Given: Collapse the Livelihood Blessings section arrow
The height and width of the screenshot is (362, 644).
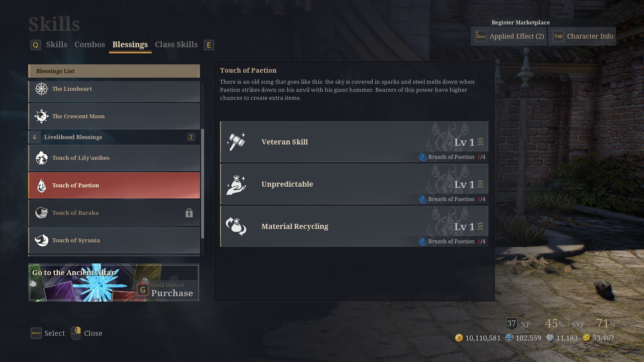Looking at the screenshot, I should click(x=35, y=137).
